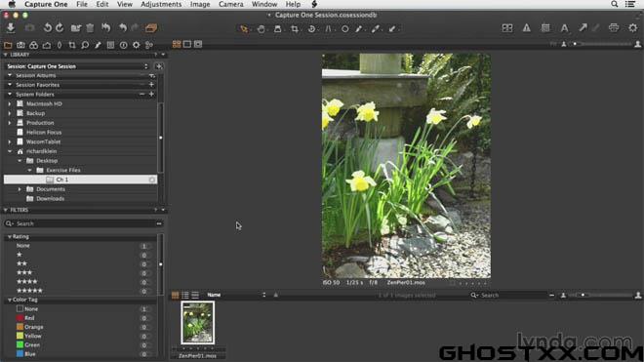Open the Capture tool tab camera icon

point(20,45)
